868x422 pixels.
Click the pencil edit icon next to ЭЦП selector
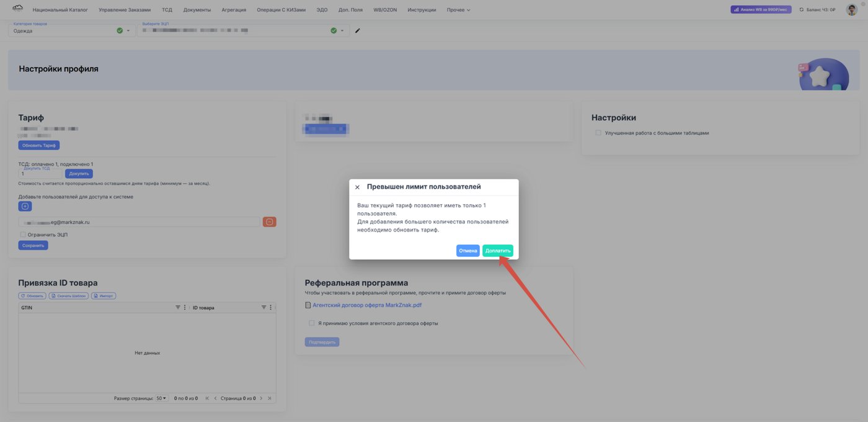pyautogui.click(x=357, y=30)
